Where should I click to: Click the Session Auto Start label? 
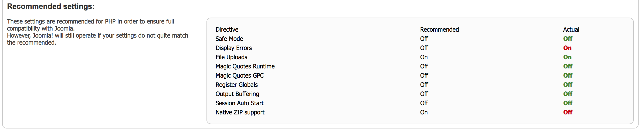point(239,103)
